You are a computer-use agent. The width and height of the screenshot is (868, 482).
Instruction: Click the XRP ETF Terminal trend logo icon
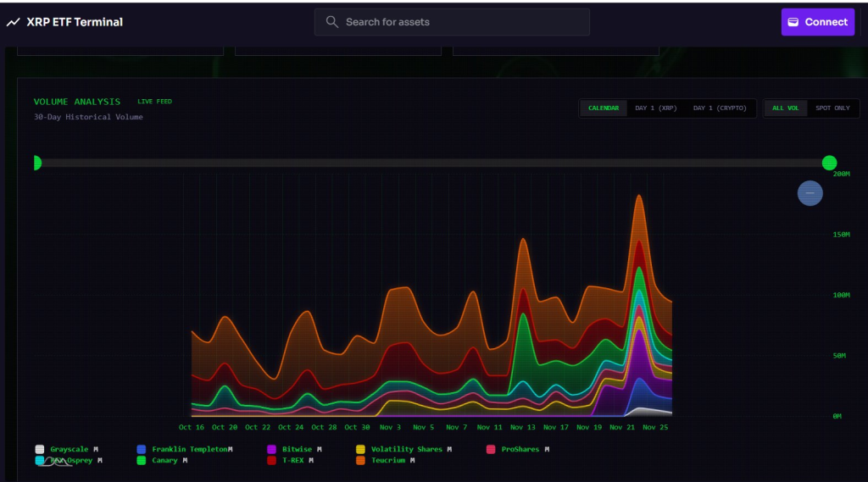pyautogui.click(x=13, y=22)
